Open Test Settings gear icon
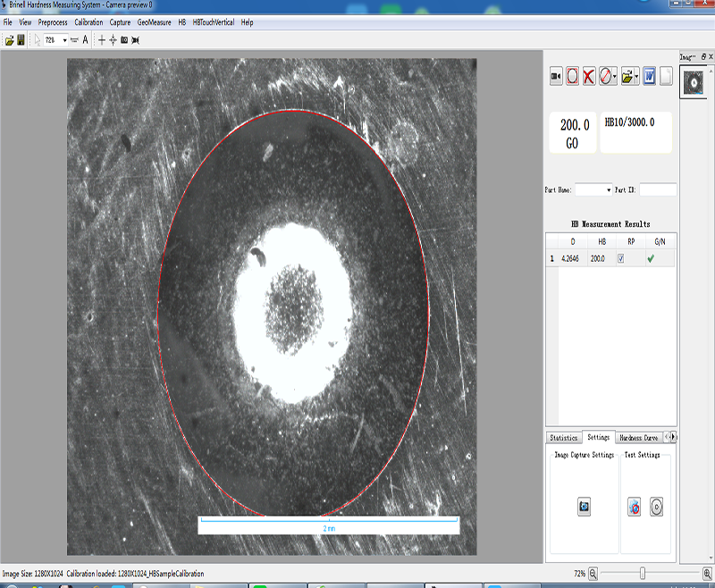This screenshot has width=715, height=588. click(635, 505)
